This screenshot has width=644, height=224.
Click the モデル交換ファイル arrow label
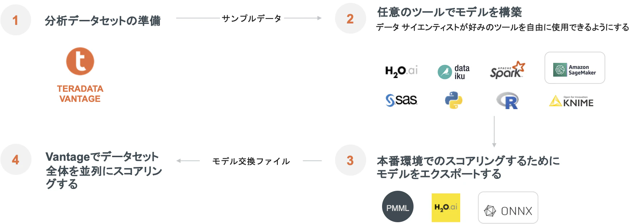[x=251, y=161]
